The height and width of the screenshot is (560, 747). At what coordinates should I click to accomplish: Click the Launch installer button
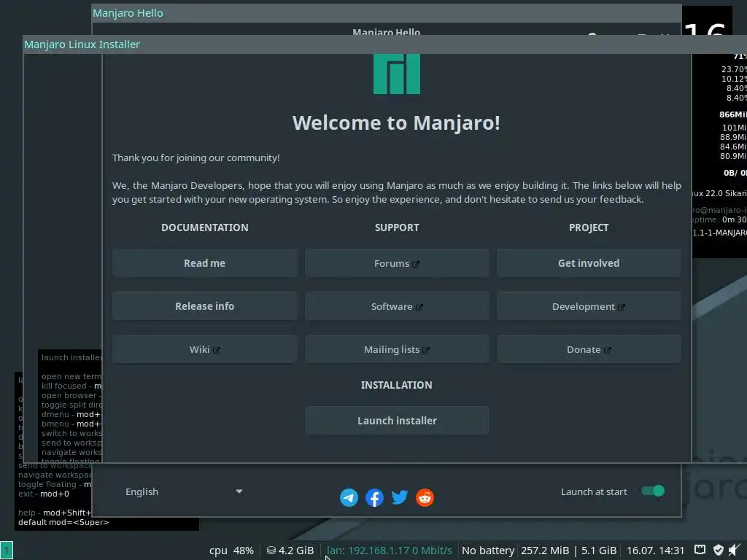(x=397, y=421)
